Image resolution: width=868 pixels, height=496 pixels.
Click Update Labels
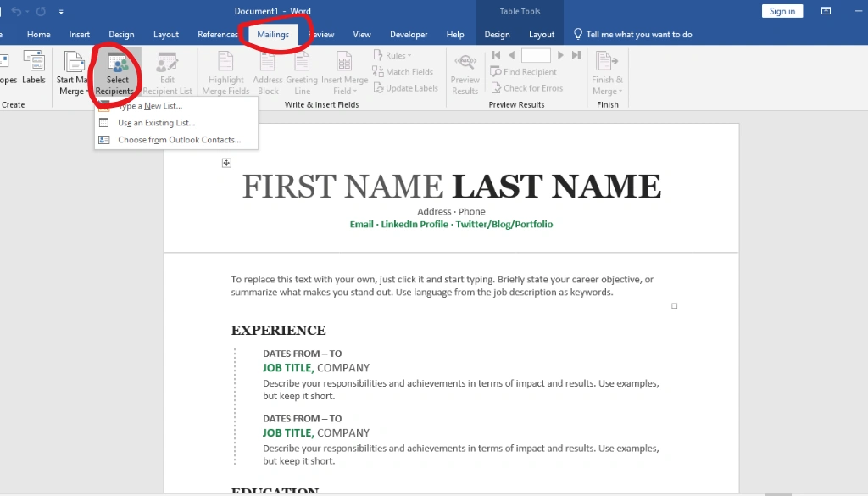pos(406,88)
